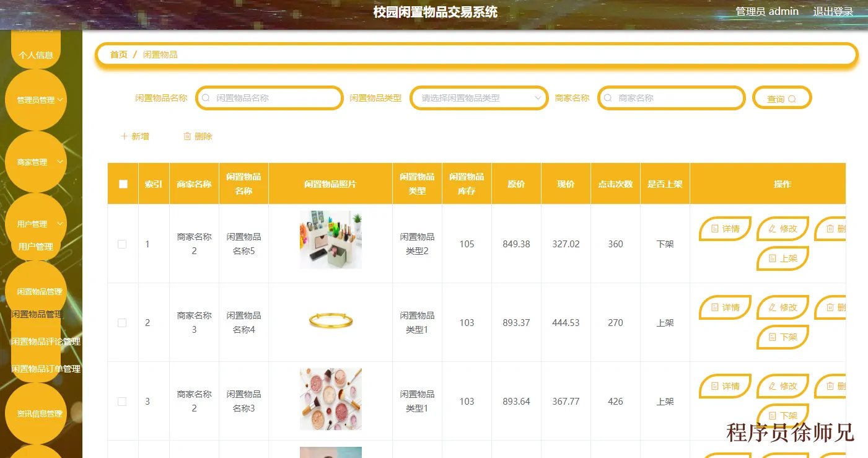Image resolution: width=868 pixels, height=458 pixels.
Task: Click the 闲置物品管理 parent menu circle
Action: (x=36, y=291)
